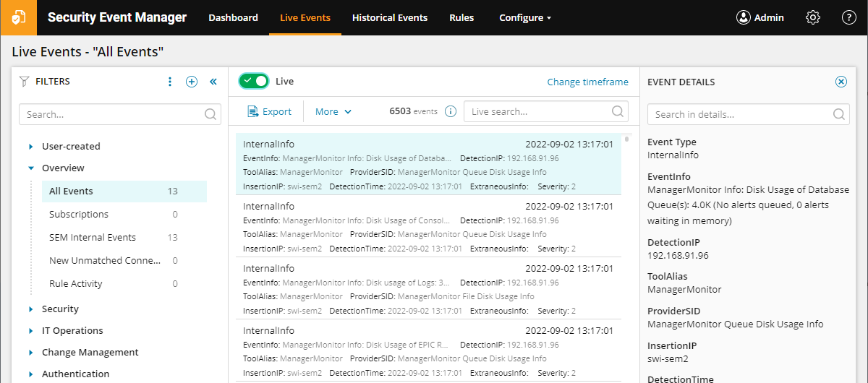Click the funnel icon beside FILTERS
The height and width of the screenshot is (383, 868).
click(24, 82)
